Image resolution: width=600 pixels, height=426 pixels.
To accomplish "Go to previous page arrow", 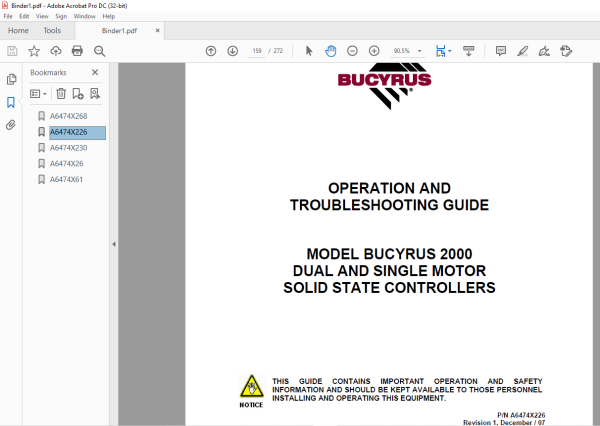I will click(x=211, y=51).
